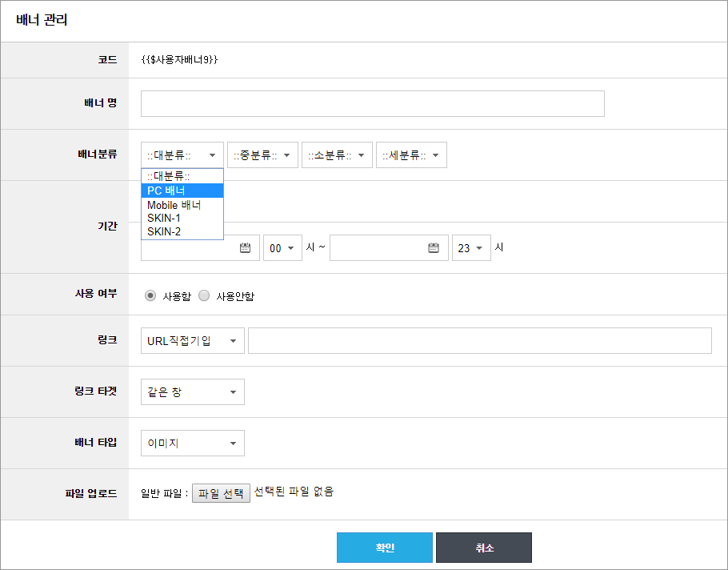Open the 같은 창 link target dropdown

click(193, 391)
